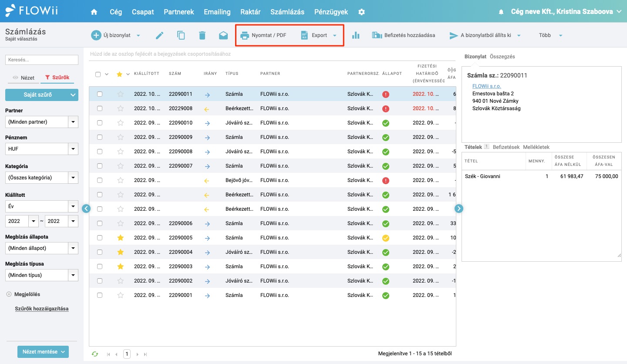
Task: Switch to the Összegzés tab
Action: (502, 57)
